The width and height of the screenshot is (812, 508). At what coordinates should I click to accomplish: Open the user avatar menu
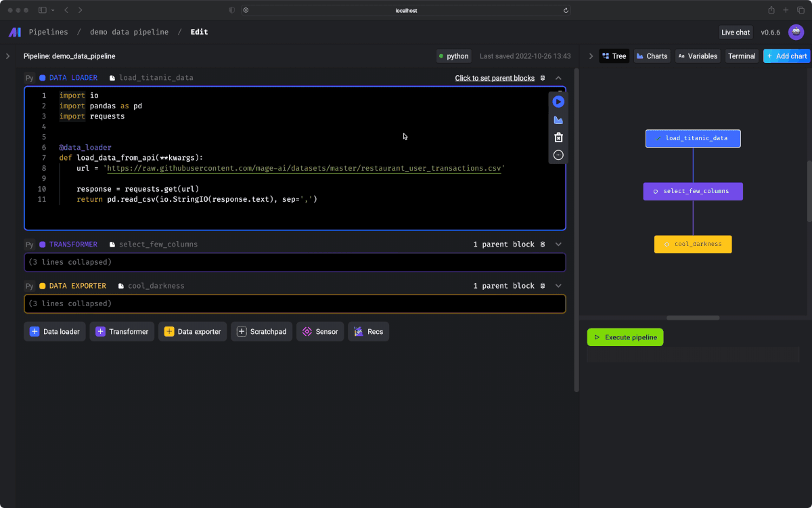[796, 32]
